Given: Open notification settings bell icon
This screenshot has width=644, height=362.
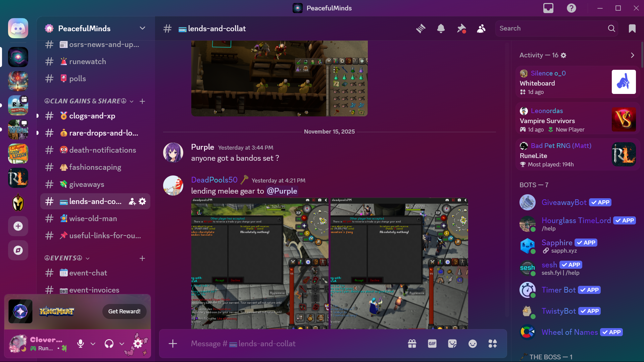Looking at the screenshot, I should point(441,29).
